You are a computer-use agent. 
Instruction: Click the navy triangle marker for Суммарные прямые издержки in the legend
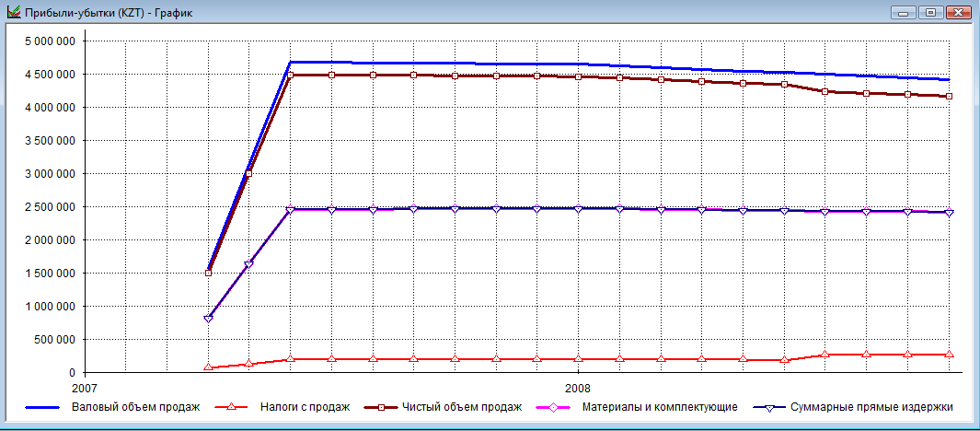click(x=774, y=406)
